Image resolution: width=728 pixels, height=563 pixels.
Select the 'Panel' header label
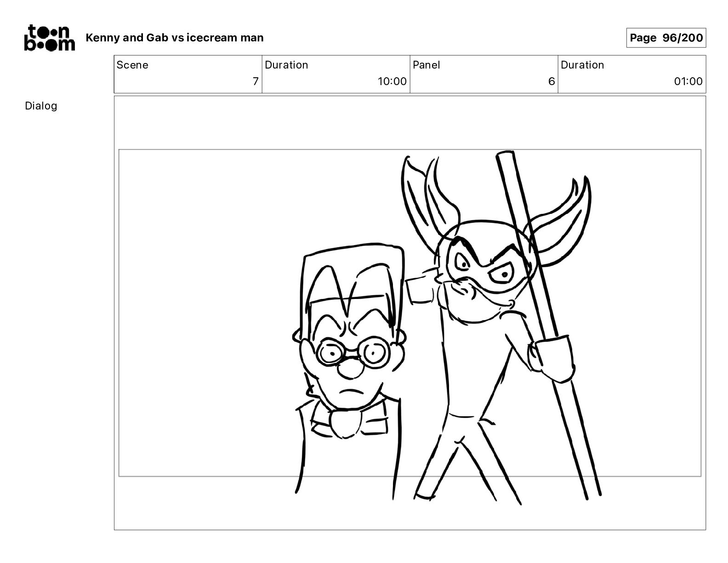pyautogui.click(x=426, y=65)
